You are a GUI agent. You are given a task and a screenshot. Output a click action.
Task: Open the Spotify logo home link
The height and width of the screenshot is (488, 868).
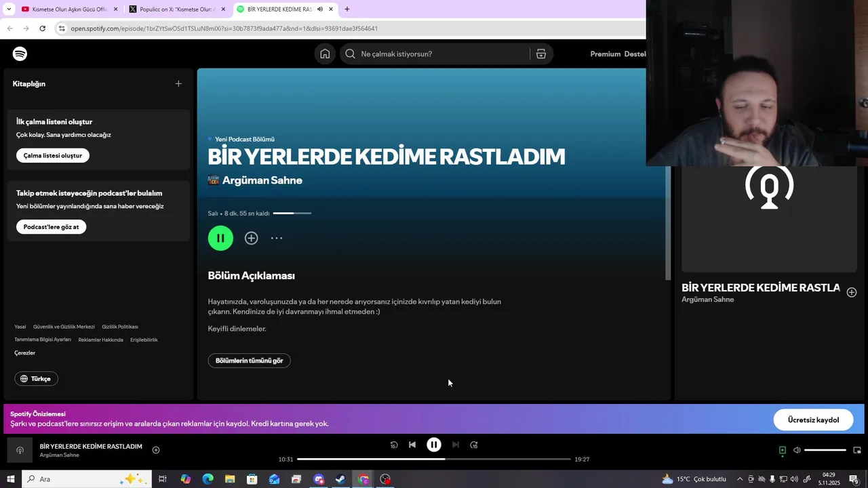tap(20, 54)
